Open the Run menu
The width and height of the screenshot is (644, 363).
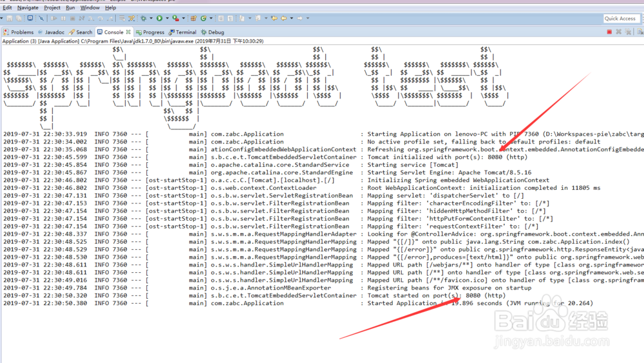[x=70, y=7]
